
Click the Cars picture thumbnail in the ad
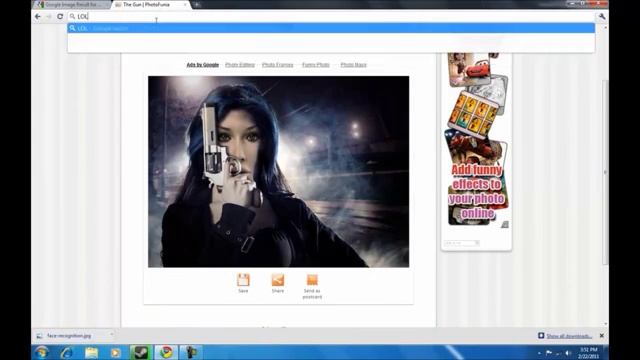pyautogui.click(x=469, y=69)
